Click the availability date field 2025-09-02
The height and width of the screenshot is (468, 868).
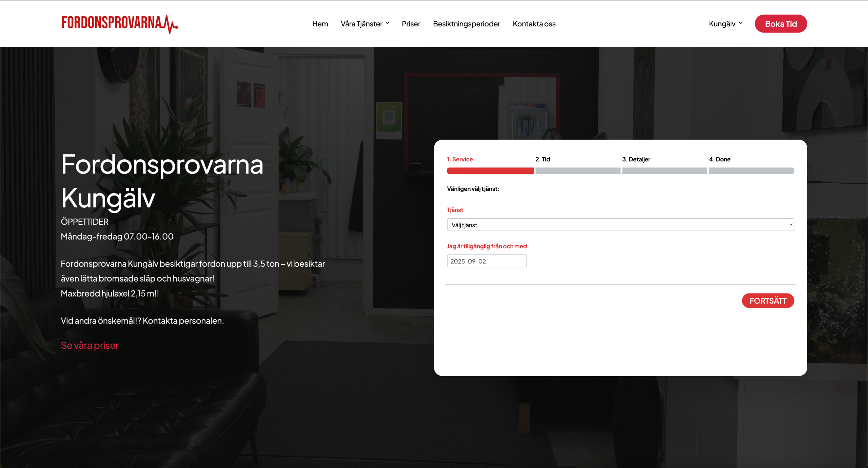486,261
